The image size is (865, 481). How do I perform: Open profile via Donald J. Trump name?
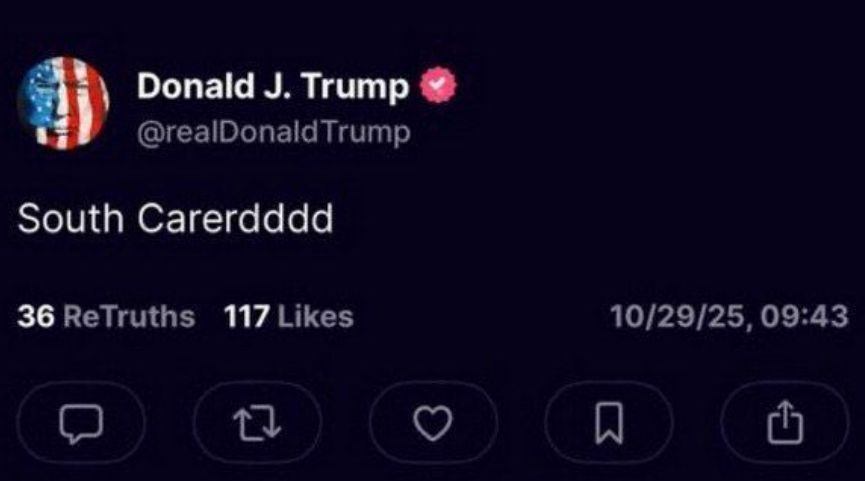point(273,87)
